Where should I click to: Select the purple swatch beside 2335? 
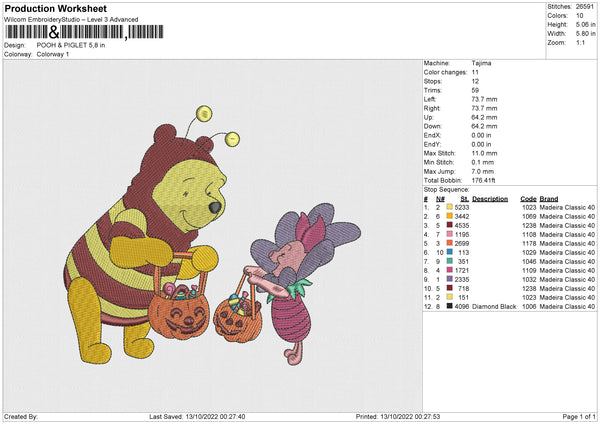click(x=450, y=279)
